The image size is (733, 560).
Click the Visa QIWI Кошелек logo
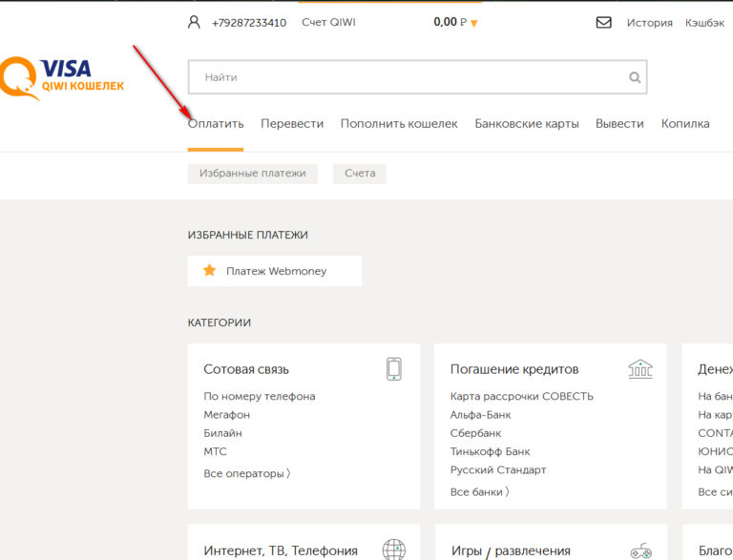point(62,78)
